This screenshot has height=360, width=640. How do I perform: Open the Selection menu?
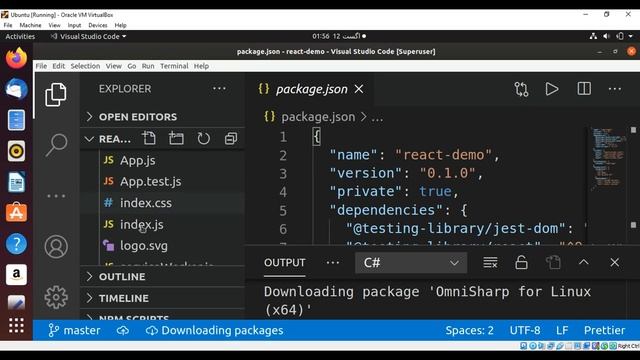coord(85,66)
